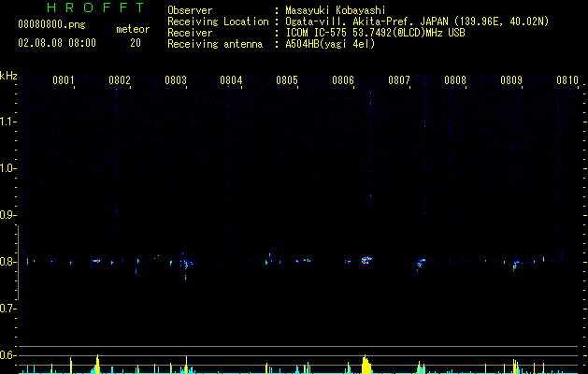Select the Ogata-vill. Akita-Pref. JAPAN location text
588x374 pixels.
click(x=417, y=22)
